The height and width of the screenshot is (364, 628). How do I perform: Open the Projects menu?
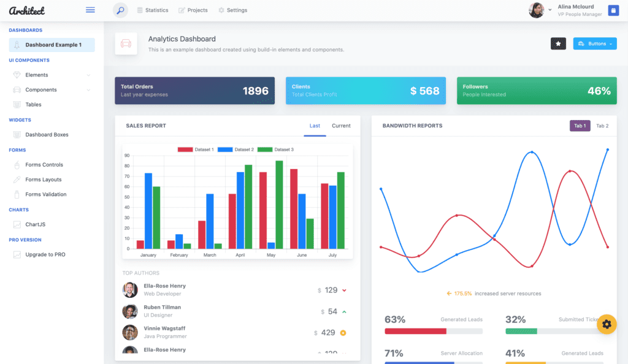(193, 10)
